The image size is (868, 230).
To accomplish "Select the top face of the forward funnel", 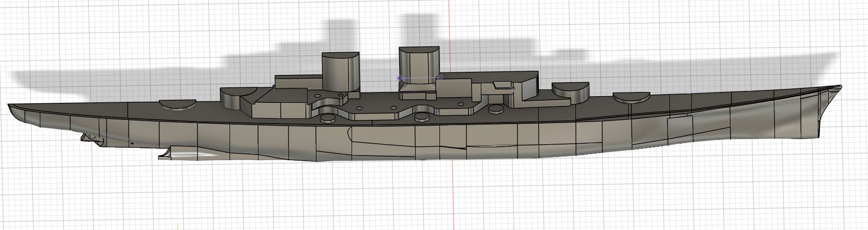I will coord(419,50).
